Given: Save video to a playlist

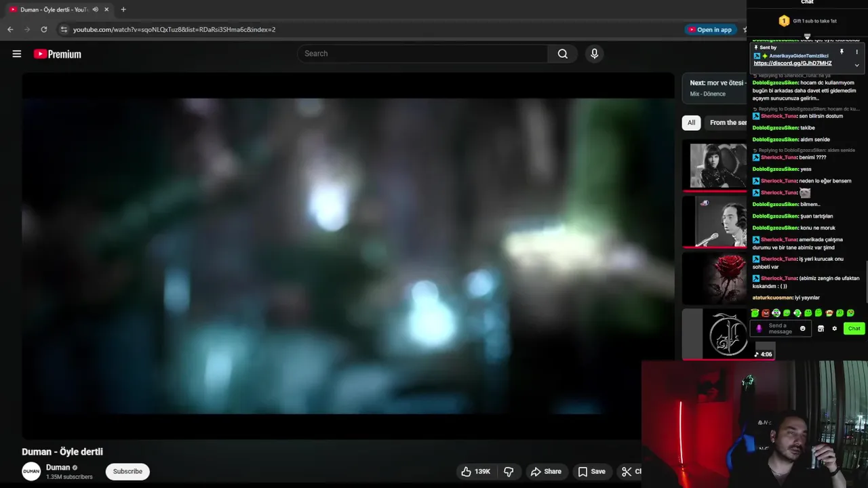Looking at the screenshot, I should (x=591, y=471).
